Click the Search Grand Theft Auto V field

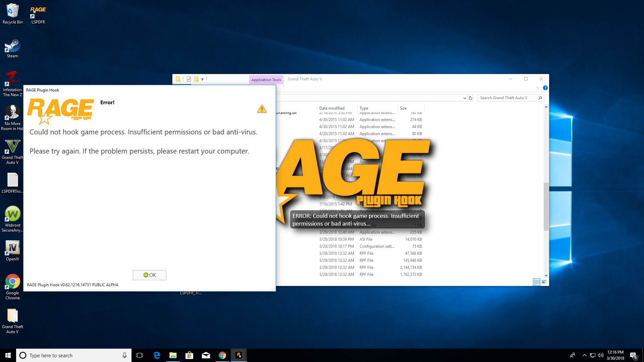click(x=506, y=98)
